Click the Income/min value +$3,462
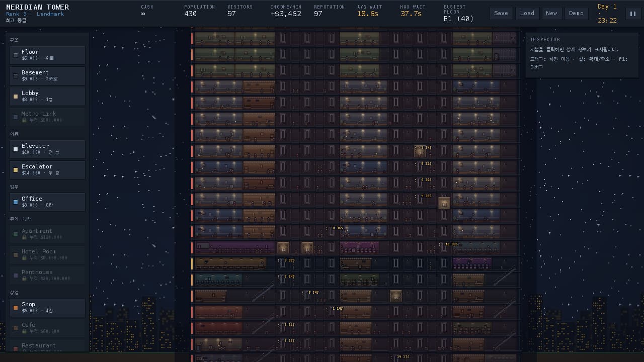The image size is (644, 362). (286, 14)
